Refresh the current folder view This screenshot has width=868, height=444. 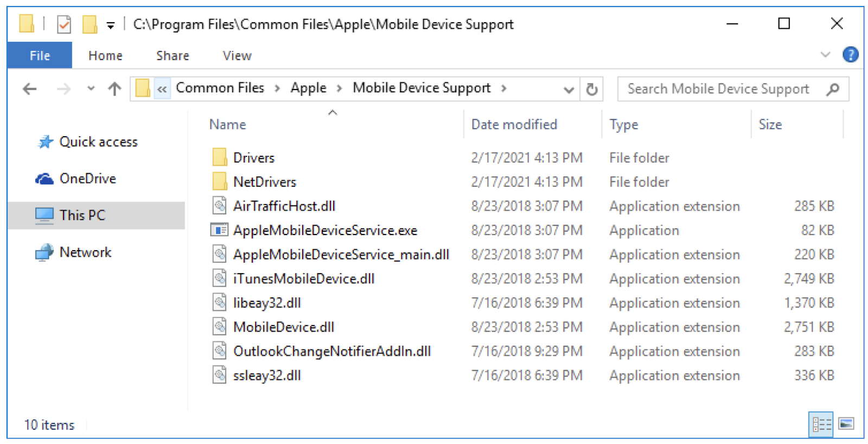pyautogui.click(x=591, y=88)
